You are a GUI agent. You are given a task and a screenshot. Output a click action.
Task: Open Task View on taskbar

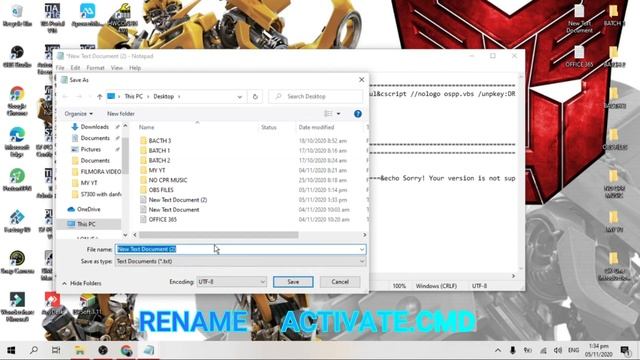pyautogui.click(x=56, y=350)
